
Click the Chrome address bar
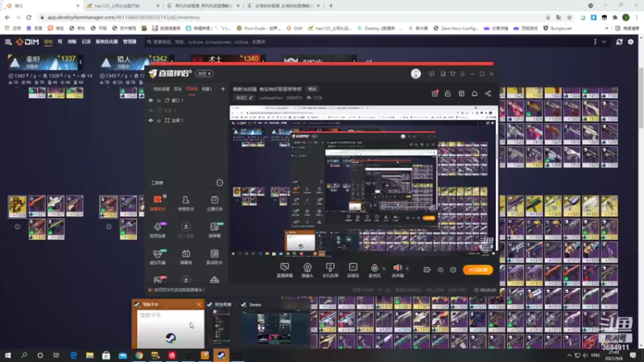(x=287, y=17)
